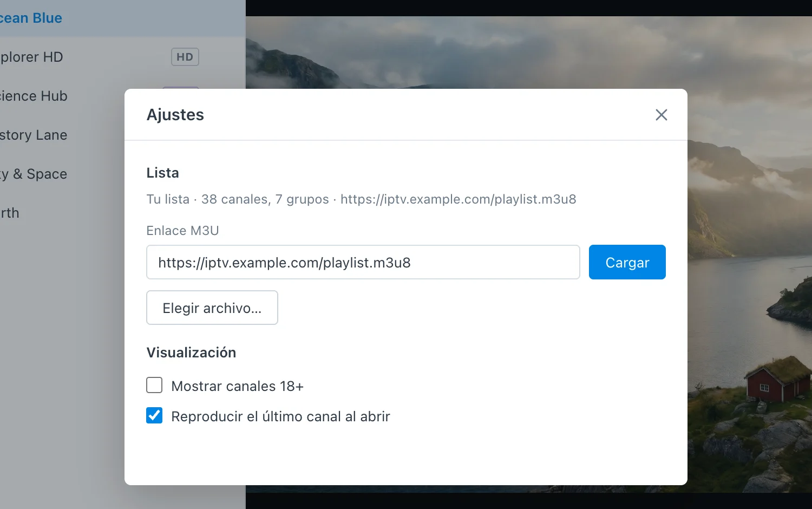Click the playlist summary text 'Tu lista · 38 canales'
The image size is (812, 509).
click(208, 199)
